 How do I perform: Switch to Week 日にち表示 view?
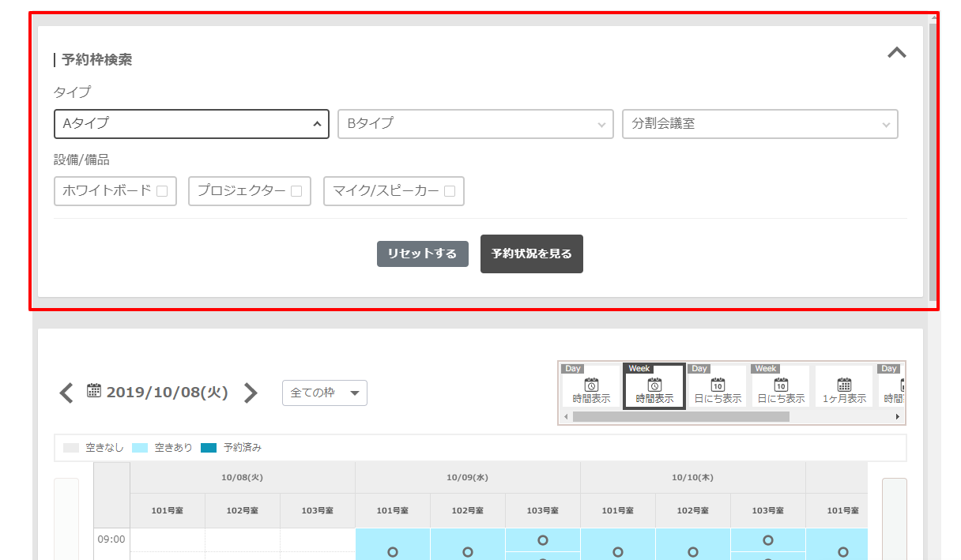click(781, 387)
